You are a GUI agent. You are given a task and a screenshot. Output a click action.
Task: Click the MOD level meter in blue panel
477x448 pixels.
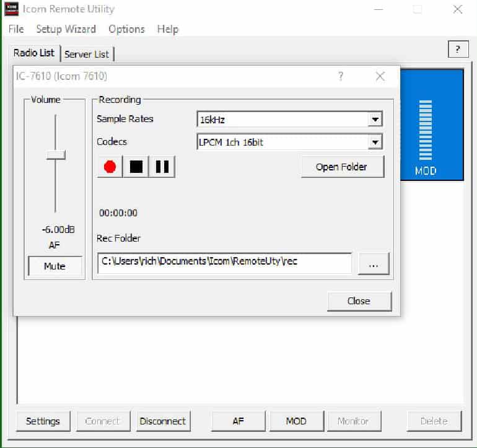point(425,130)
